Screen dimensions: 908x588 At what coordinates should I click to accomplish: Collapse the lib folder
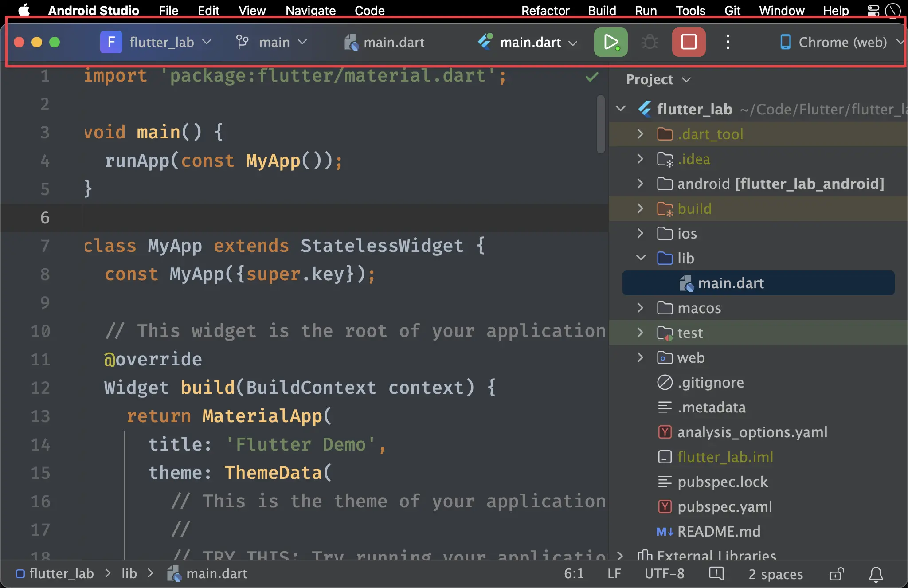coord(641,258)
